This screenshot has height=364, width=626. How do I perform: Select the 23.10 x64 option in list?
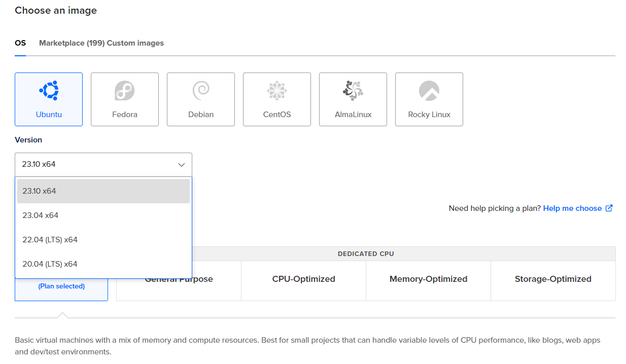click(x=103, y=191)
